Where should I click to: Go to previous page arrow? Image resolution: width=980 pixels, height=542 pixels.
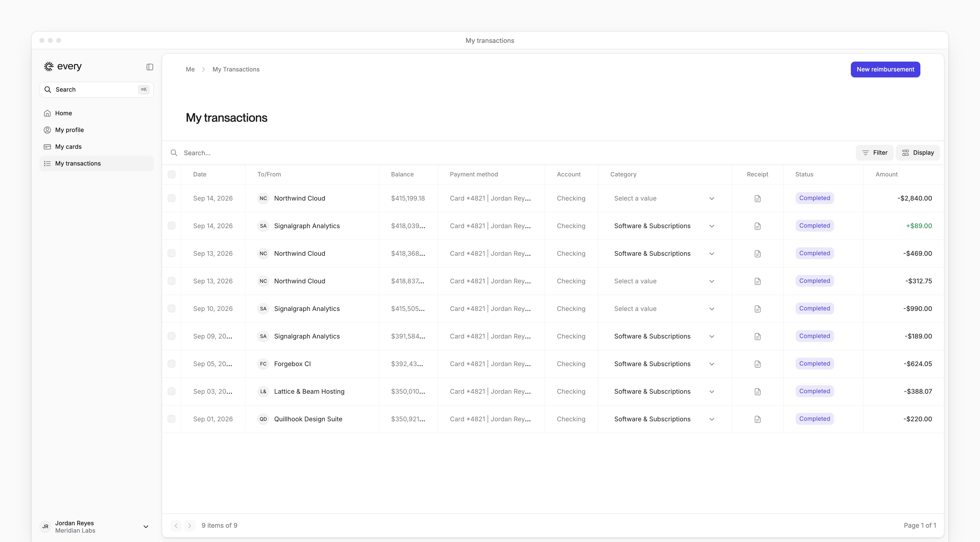point(176,525)
